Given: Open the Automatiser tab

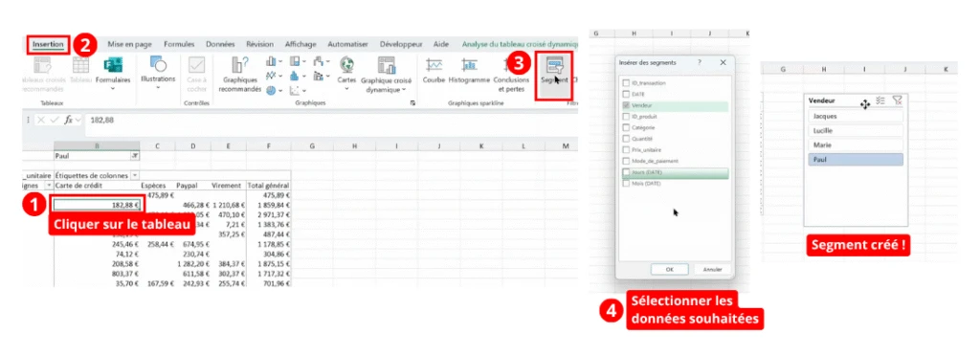Looking at the screenshot, I should click(x=348, y=44).
